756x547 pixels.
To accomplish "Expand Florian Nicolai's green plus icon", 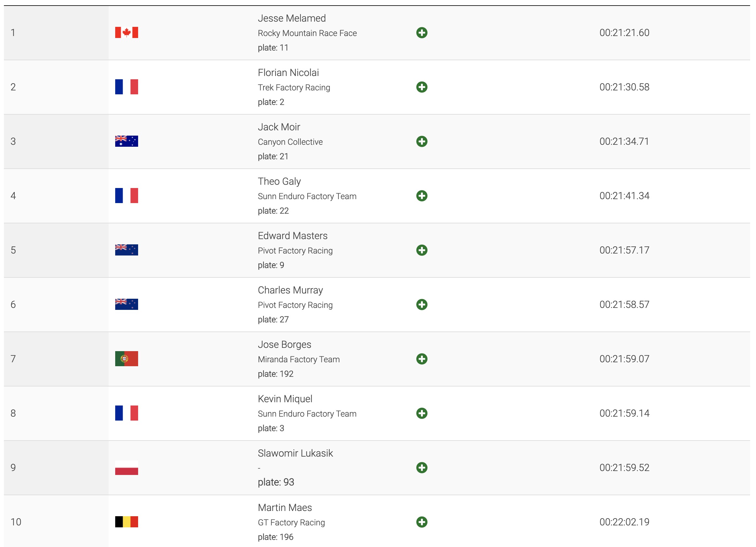I will (422, 87).
